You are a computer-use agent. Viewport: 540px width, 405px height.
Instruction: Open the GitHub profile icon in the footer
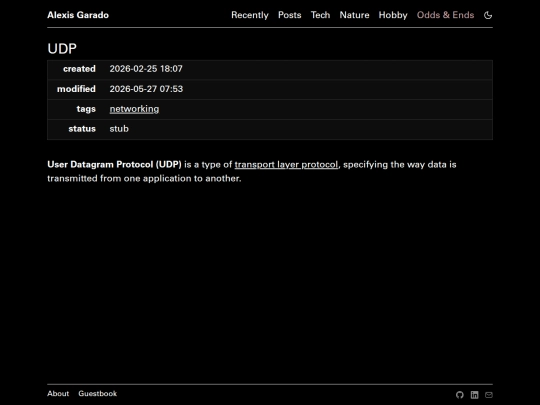(x=460, y=395)
